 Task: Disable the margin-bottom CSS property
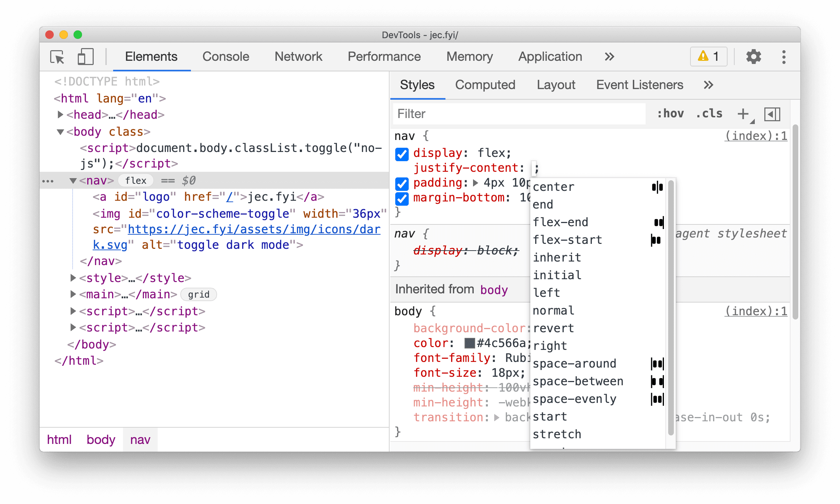pyautogui.click(x=401, y=199)
